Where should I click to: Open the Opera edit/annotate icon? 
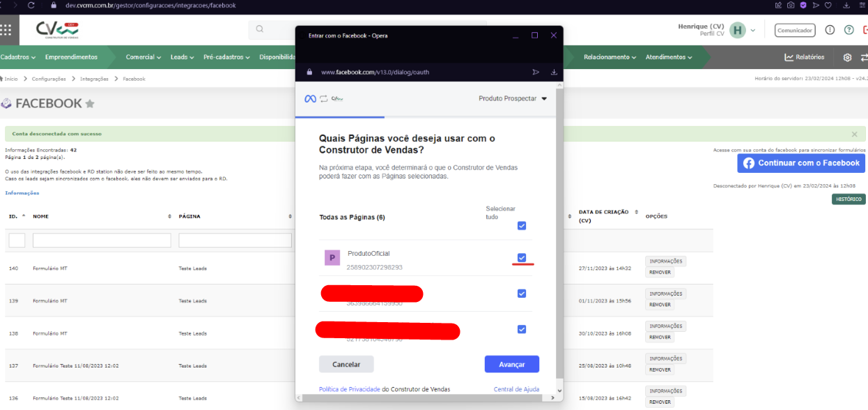pos(778,5)
